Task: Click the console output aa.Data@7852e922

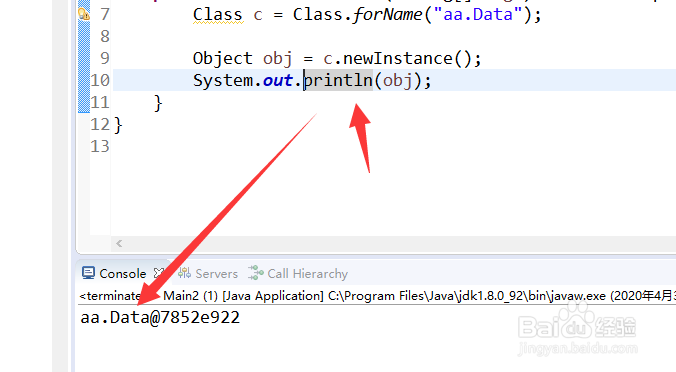Action: pyautogui.click(x=160, y=318)
